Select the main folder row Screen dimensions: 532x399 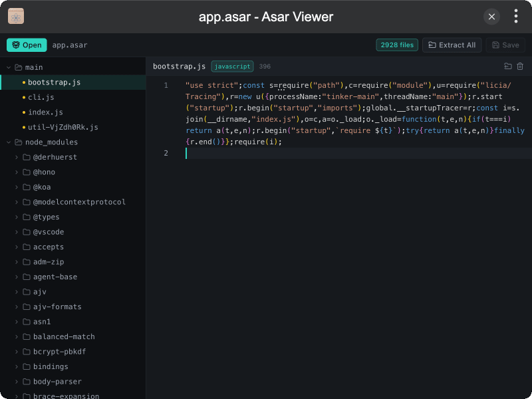[73, 68]
